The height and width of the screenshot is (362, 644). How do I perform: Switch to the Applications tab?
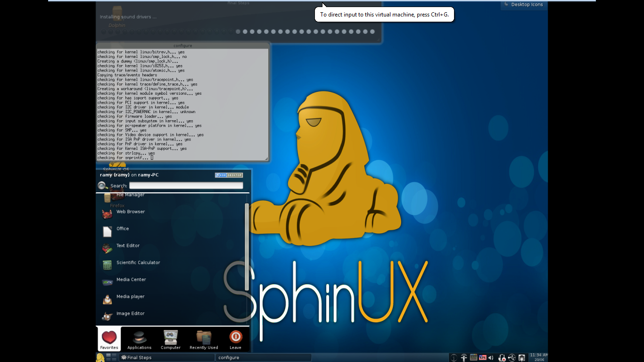pyautogui.click(x=139, y=339)
